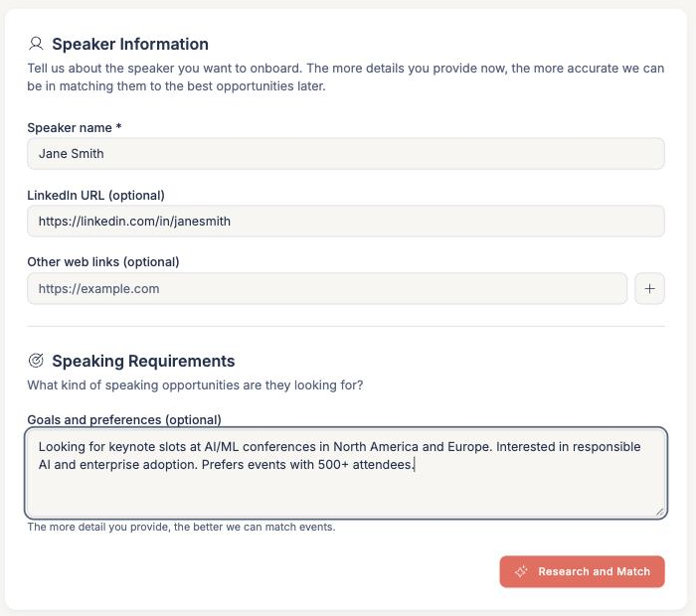This screenshot has width=696, height=616.
Task: Click the "Speaker name *" label
Action: 75,128
